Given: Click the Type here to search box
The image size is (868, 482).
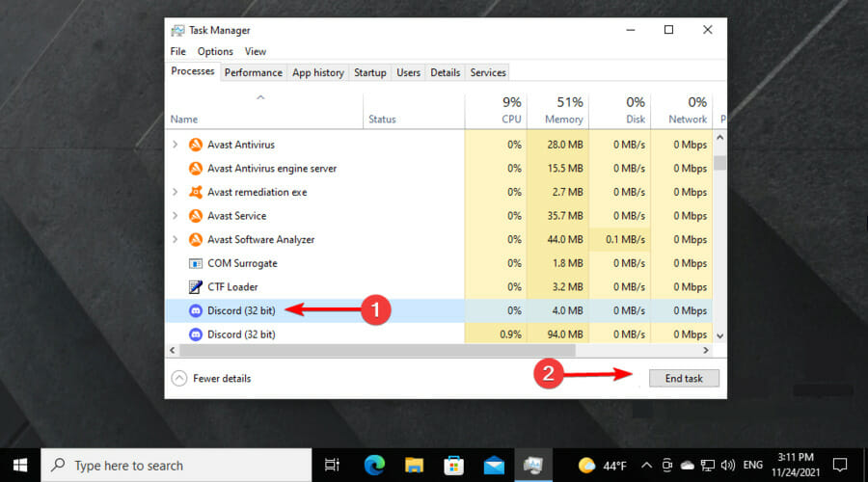Looking at the screenshot, I should tap(176, 466).
